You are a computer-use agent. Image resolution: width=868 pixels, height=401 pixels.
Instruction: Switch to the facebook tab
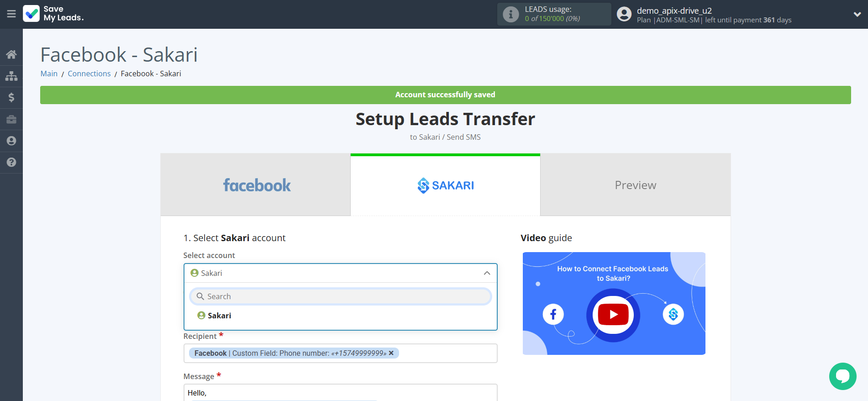[x=256, y=185]
